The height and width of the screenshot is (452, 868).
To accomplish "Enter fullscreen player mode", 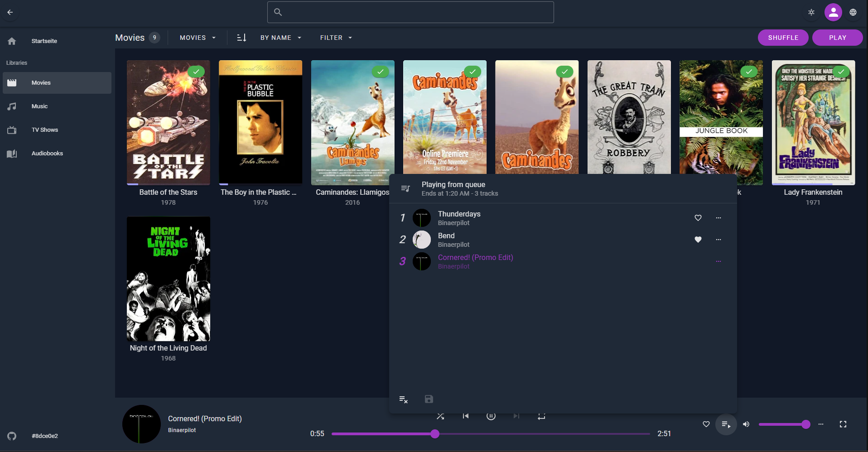I will coord(843,424).
